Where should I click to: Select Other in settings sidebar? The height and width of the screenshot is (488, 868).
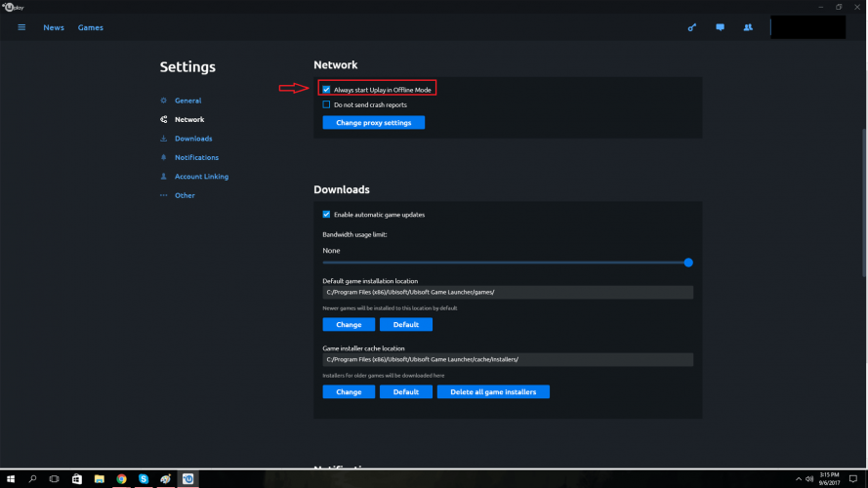click(x=185, y=195)
